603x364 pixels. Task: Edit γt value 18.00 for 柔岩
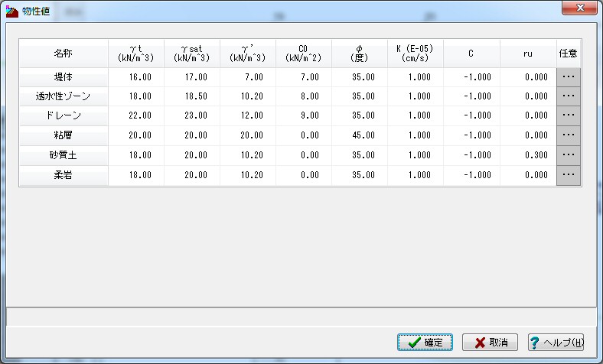coord(136,175)
